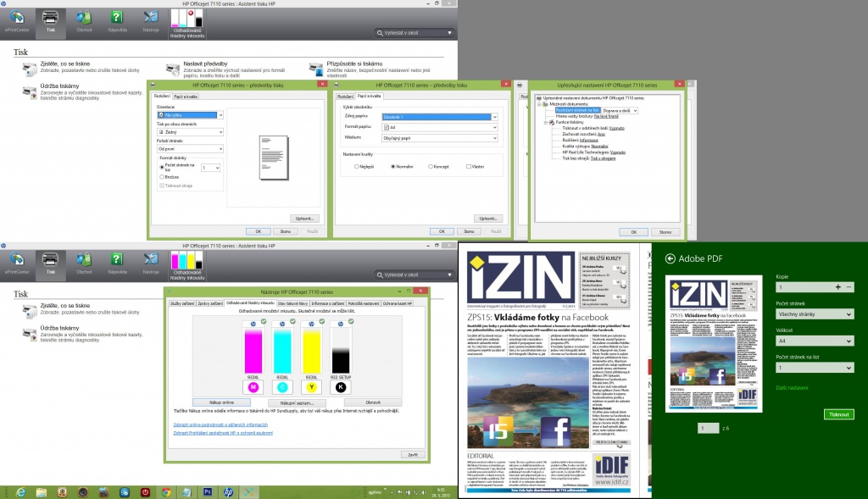
Task: Click the cyan ink level bar in Nástroje dialog
Action: click(x=282, y=351)
